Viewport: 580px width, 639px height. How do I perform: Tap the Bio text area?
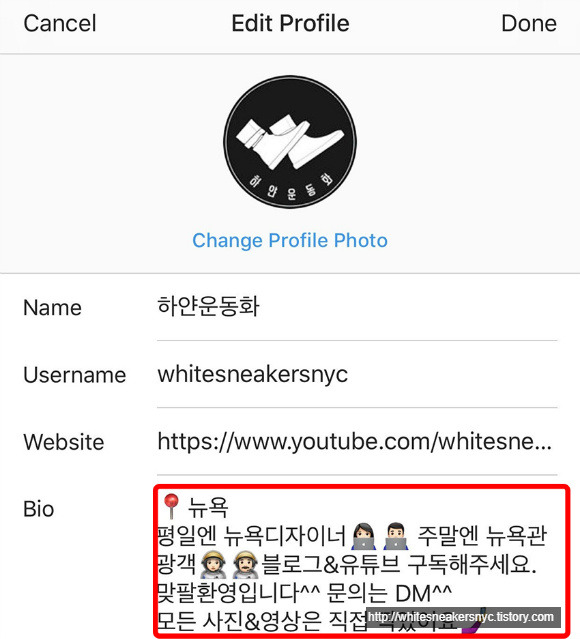tap(362, 561)
